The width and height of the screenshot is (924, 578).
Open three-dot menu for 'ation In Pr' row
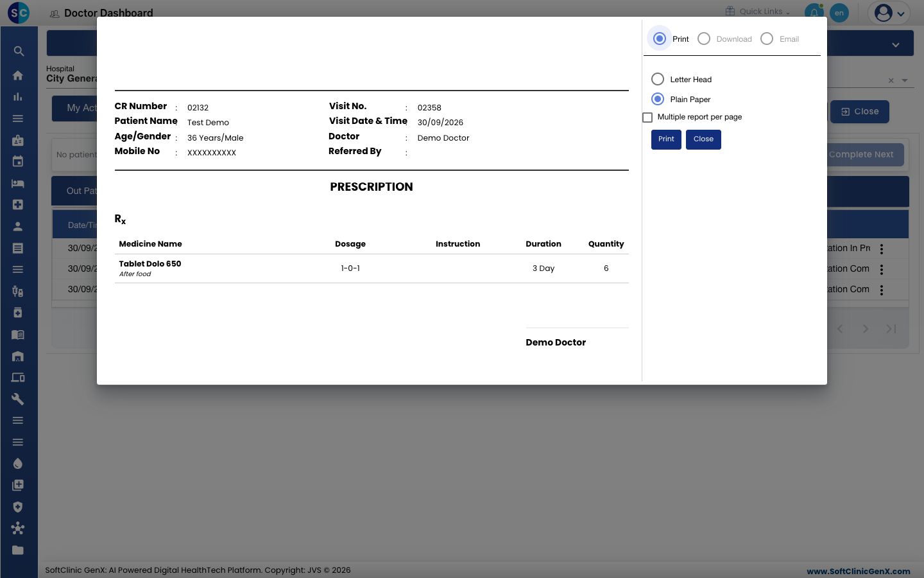(x=882, y=249)
